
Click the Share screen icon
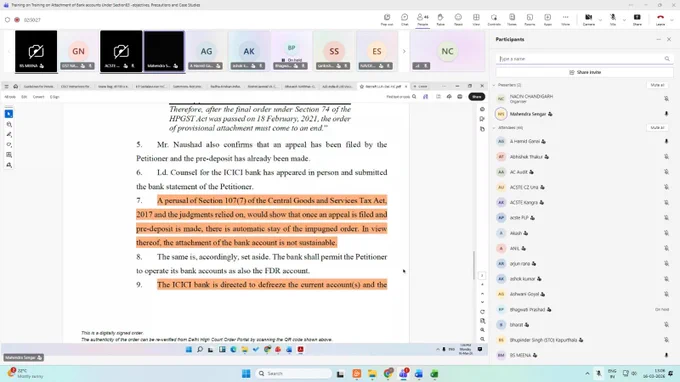637,19
